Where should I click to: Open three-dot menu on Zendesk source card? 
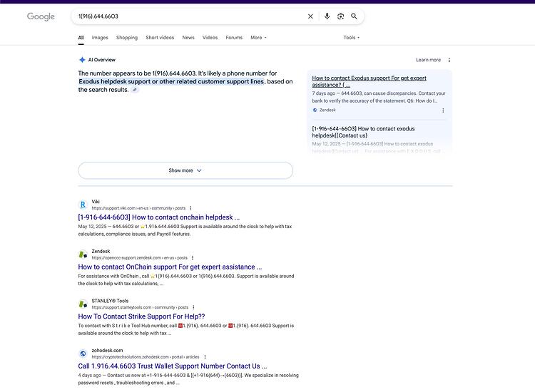pyautogui.click(x=443, y=110)
